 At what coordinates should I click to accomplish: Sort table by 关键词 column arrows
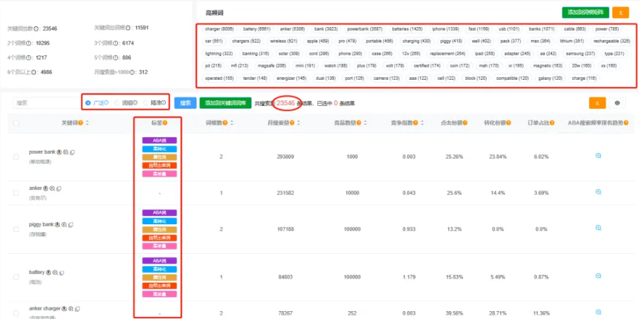point(88,123)
